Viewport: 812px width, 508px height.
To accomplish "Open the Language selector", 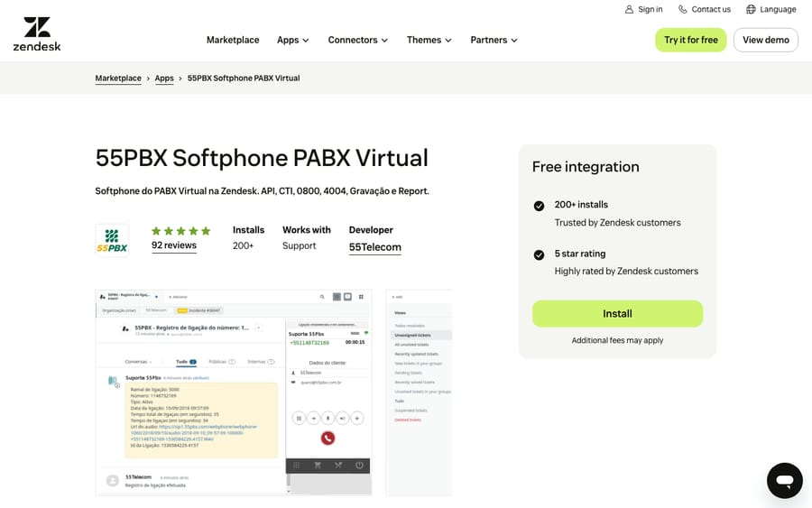I will 770,9.
